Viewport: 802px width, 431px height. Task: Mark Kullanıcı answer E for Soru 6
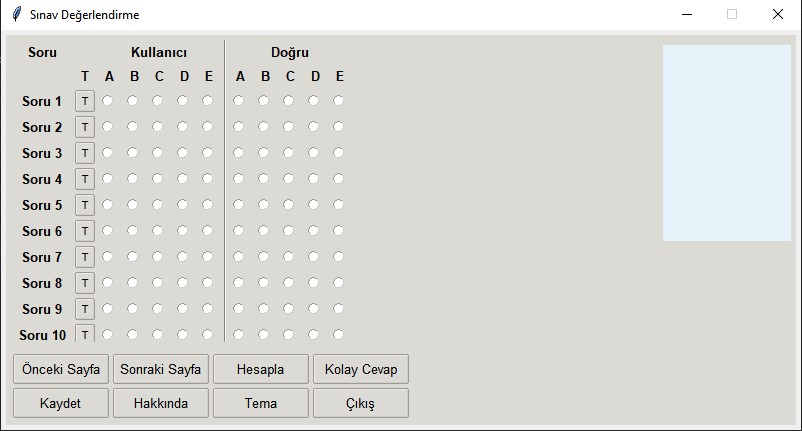[x=208, y=230]
